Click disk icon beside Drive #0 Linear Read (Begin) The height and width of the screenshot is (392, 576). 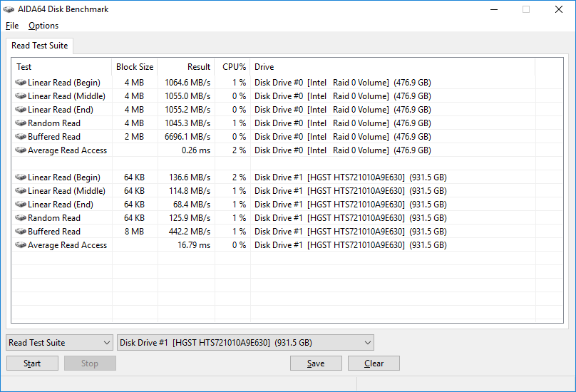(21, 83)
